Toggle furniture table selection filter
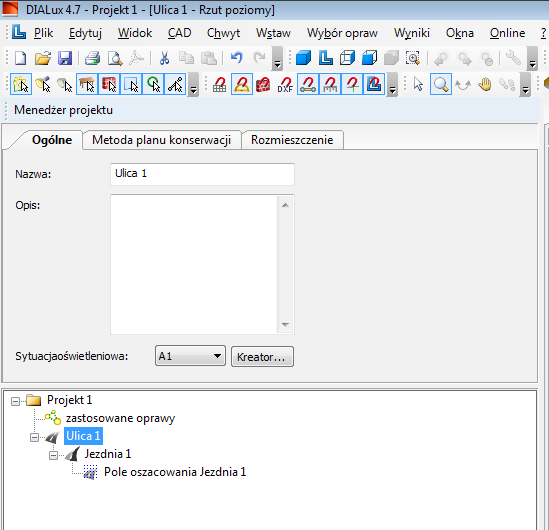549x530 pixels. coord(87,84)
